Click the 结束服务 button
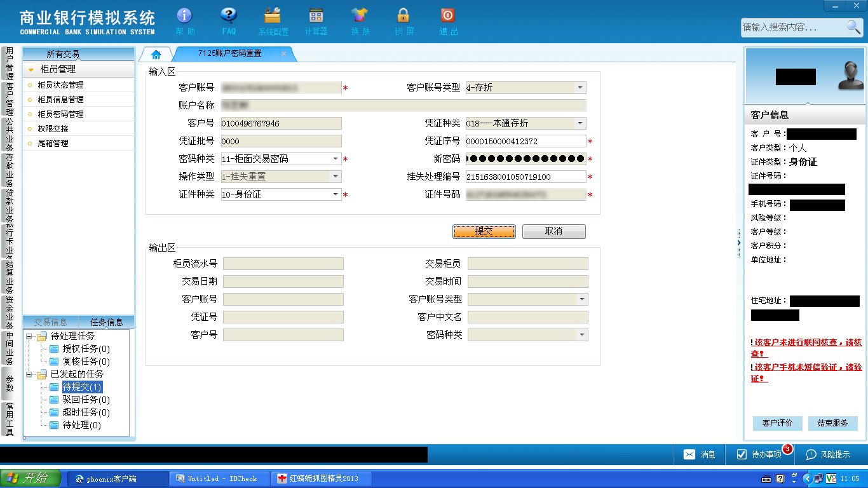This screenshot has width=868, height=488. click(x=833, y=423)
